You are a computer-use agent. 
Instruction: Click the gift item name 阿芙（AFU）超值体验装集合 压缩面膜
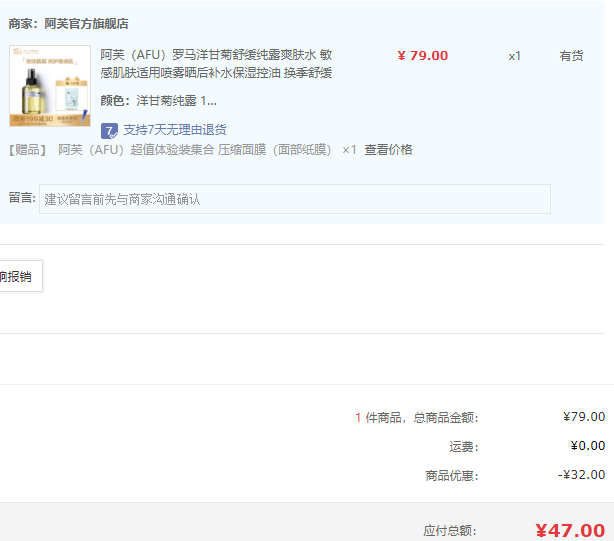tap(195, 150)
